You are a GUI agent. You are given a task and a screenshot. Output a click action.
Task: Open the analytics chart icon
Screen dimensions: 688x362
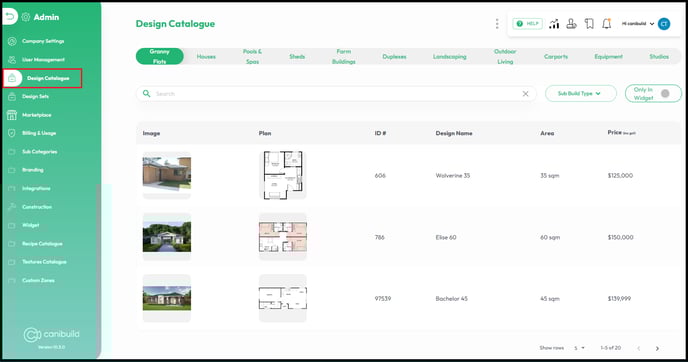tap(554, 24)
